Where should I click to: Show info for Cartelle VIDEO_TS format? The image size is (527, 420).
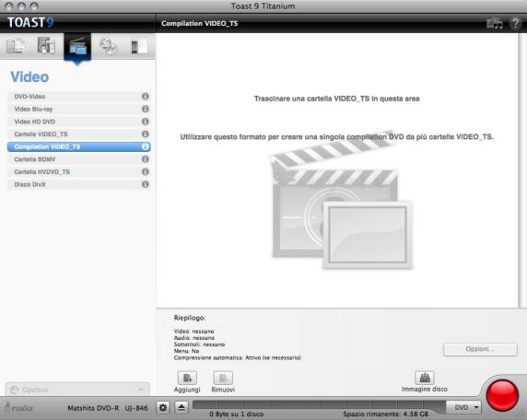coord(146,134)
